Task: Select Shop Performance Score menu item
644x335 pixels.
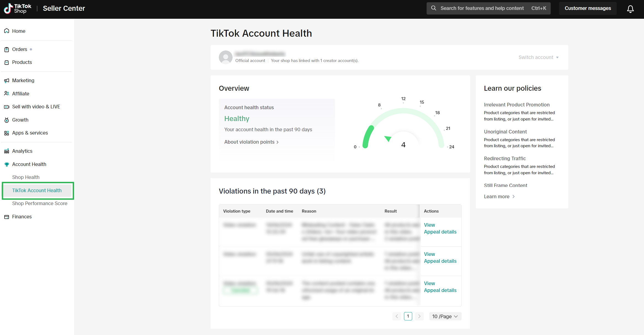Action: coord(39,203)
